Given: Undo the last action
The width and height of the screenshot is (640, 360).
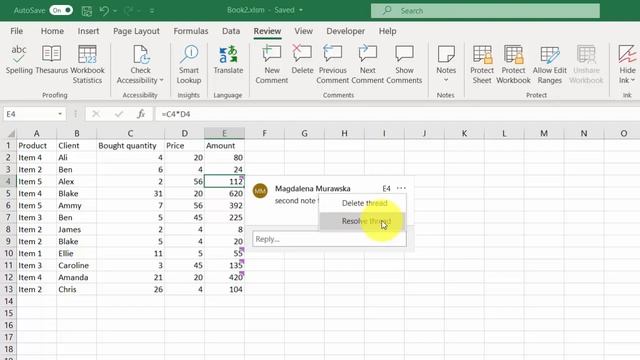Looking at the screenshot, I should pos(104,11).
